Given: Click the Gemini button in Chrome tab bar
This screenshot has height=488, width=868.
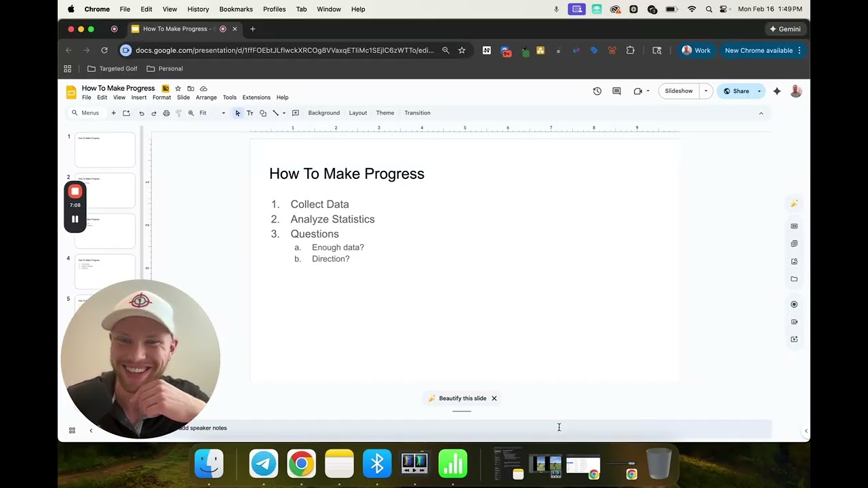Looking at the screenshot, I should coord(785,29).
